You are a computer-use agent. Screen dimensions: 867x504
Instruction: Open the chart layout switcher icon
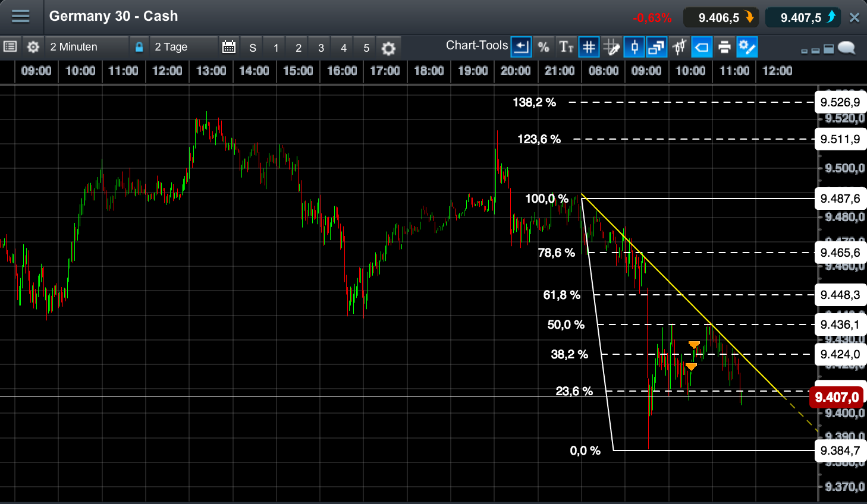[x=656, y=47]
